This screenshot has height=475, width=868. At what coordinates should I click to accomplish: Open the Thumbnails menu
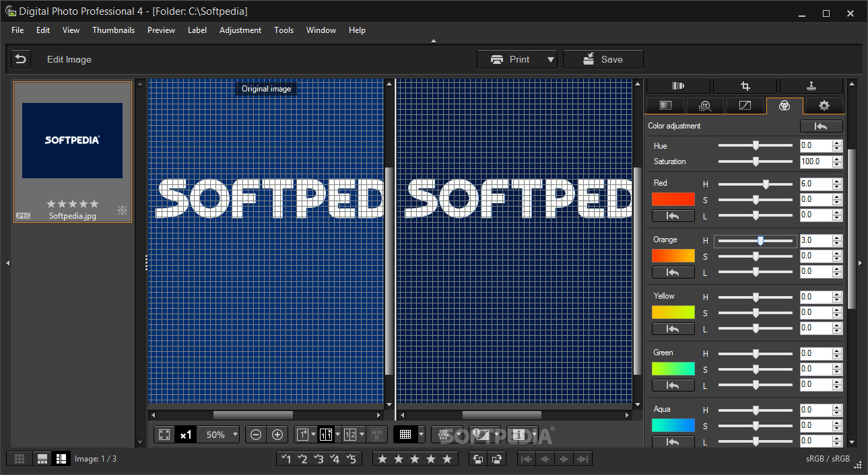113,30
